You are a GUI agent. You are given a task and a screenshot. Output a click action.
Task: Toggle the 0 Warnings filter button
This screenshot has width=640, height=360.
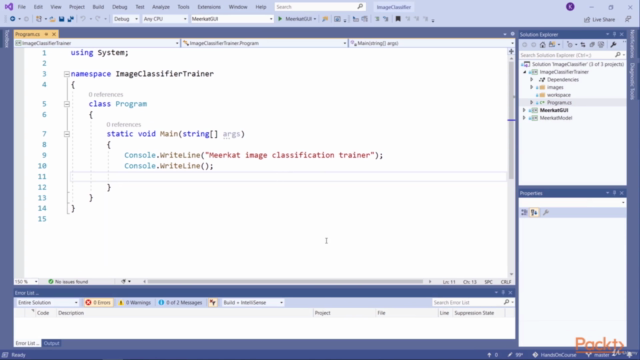[135, 302]
